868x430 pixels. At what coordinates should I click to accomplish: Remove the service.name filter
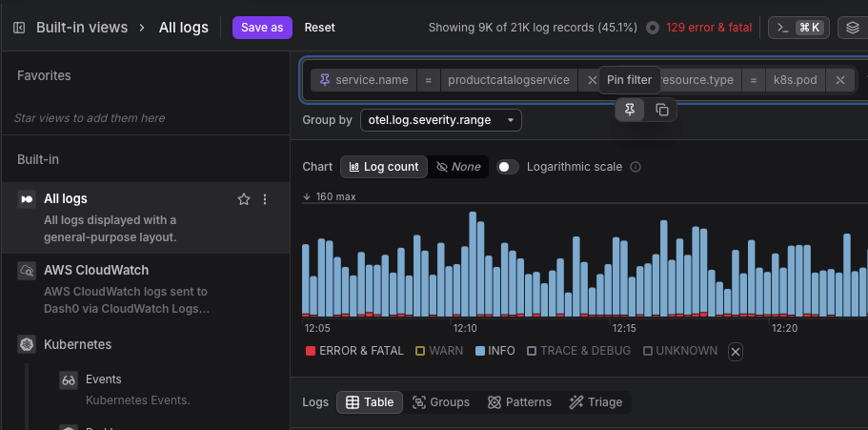pyautogui.click(x=592, y=80)
